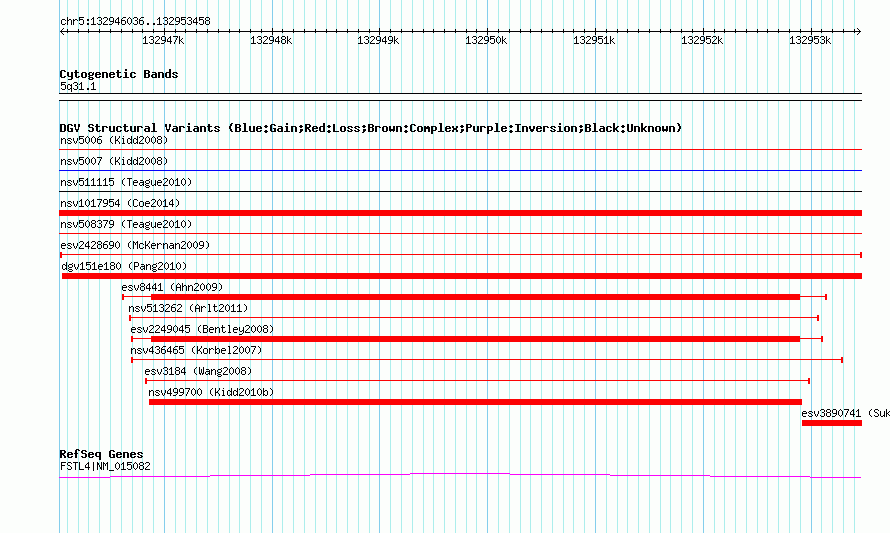Open variant esv3184 (Wang2008) label
This screenshot has width=890, height=533.
(x=198, y=371)
